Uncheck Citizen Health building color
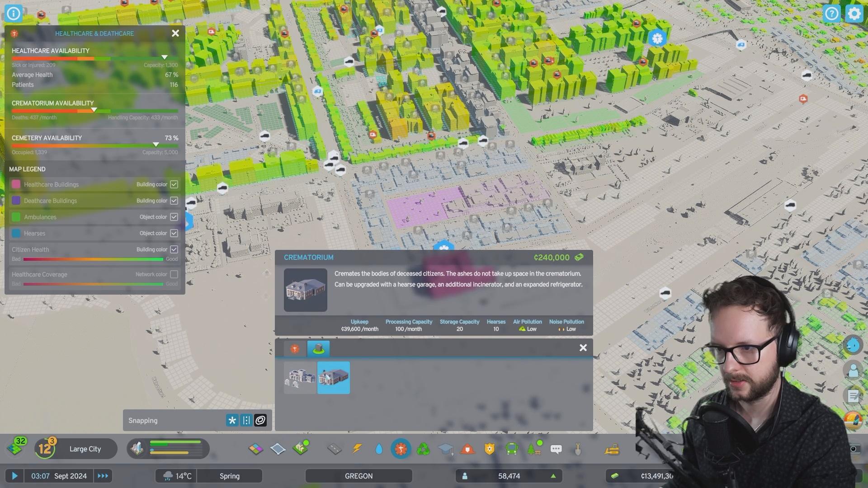 click(174, 249)
